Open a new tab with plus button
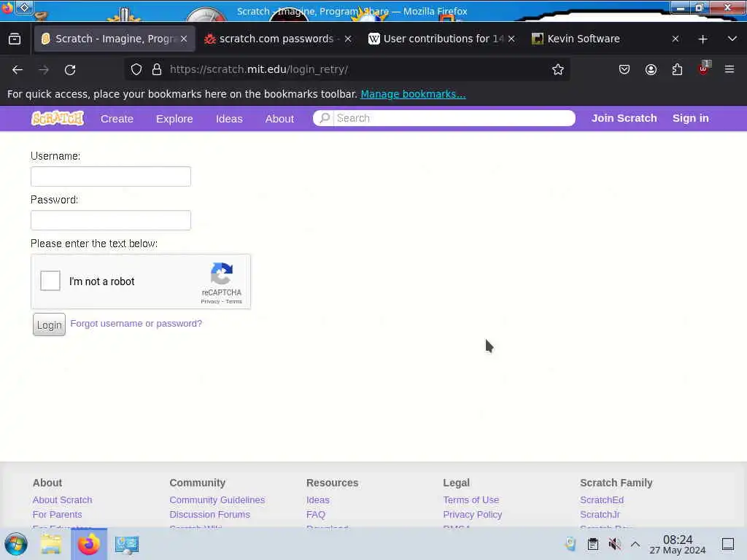747x560 pixels. [x=703, y=39]
